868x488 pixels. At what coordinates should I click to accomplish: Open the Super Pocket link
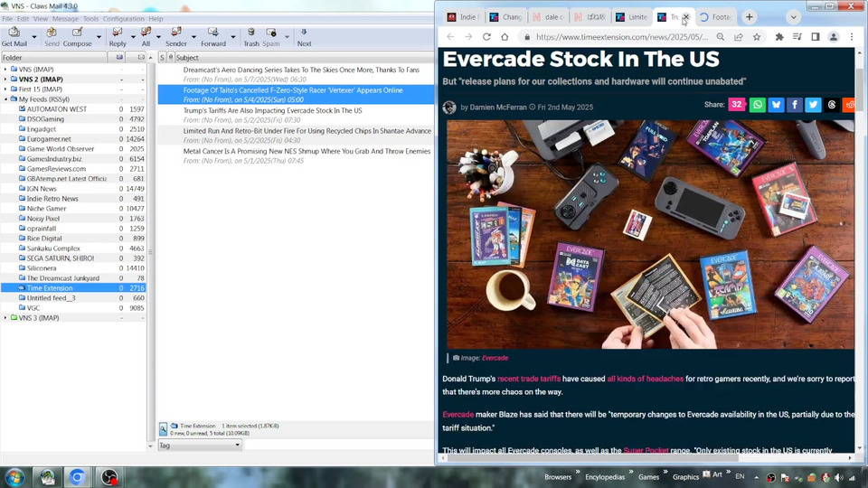[x=646, y=450]
